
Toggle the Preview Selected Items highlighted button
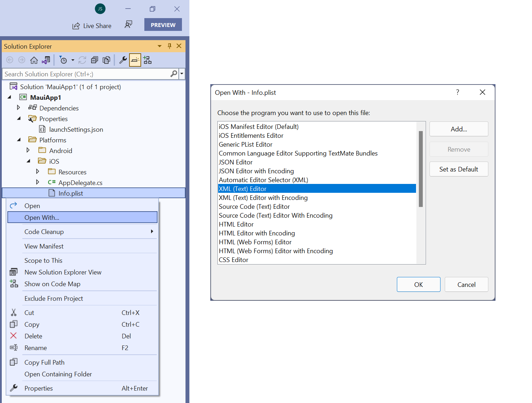coord(135,60)
